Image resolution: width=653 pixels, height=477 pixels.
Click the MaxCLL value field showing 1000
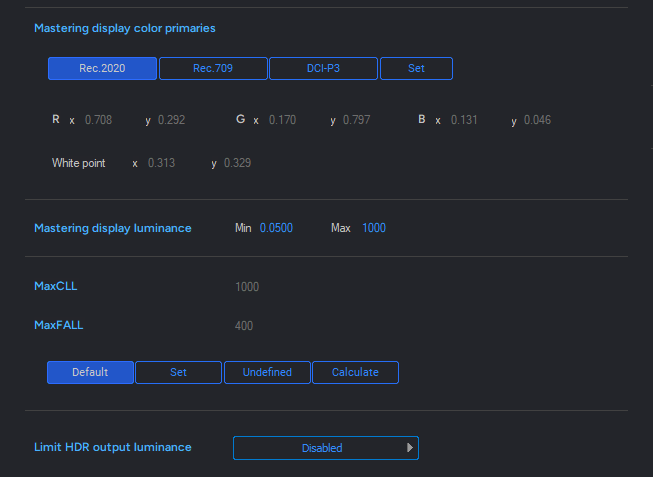[x=247, y=287]
